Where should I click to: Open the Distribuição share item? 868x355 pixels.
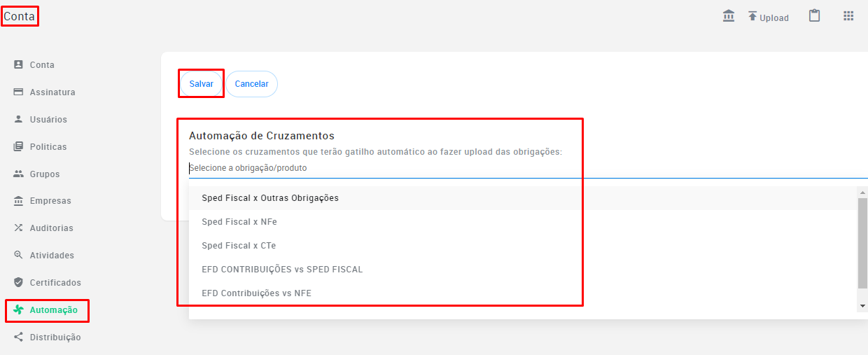pos(47,337)
